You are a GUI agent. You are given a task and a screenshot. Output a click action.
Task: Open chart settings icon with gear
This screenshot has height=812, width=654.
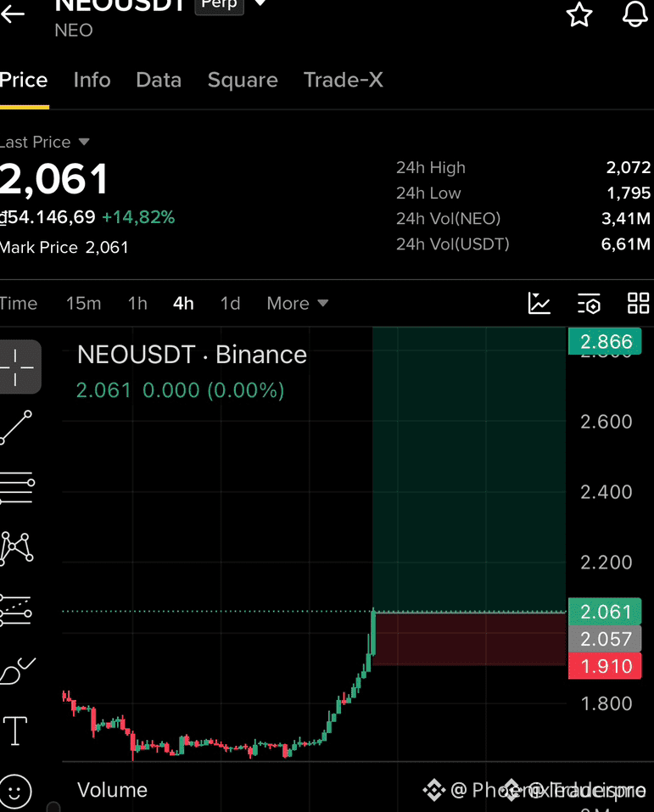pyautogui.click(x=589, y=304)
